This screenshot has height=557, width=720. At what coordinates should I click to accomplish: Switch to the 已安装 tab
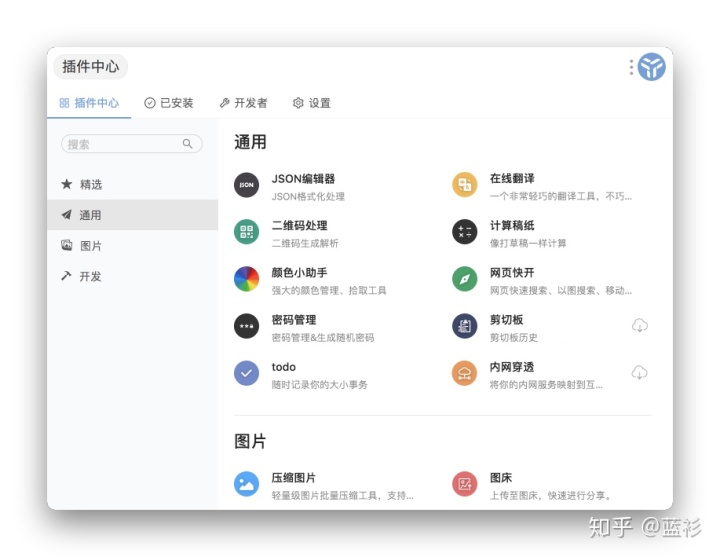click(x=169, y=103)
